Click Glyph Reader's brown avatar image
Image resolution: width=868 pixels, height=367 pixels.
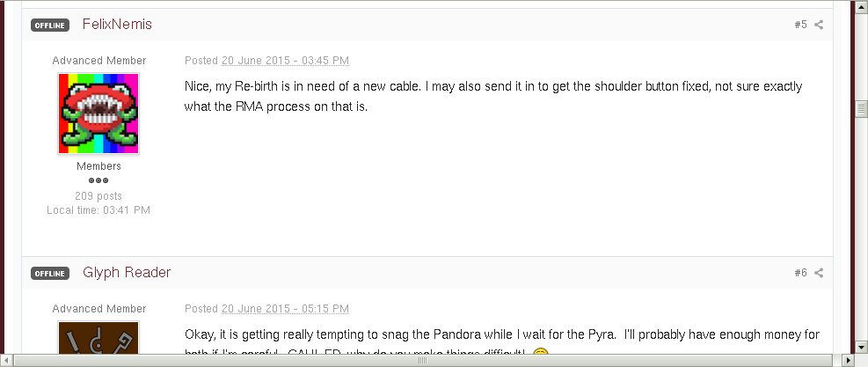pyautogui.click(x=98, y=339)
